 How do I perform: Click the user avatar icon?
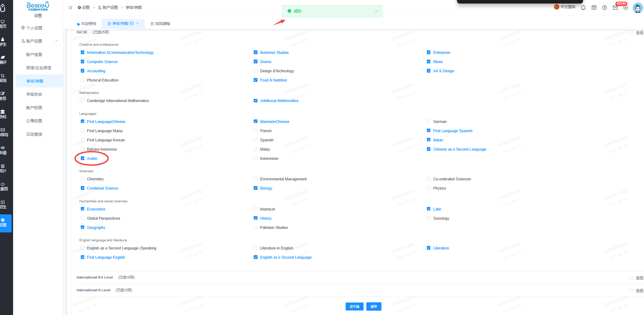[638, 7]
